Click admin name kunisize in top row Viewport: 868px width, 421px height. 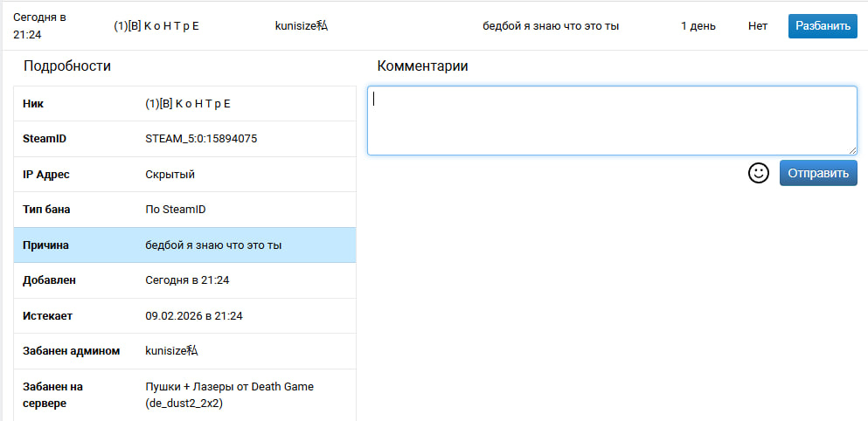point(301,25)
